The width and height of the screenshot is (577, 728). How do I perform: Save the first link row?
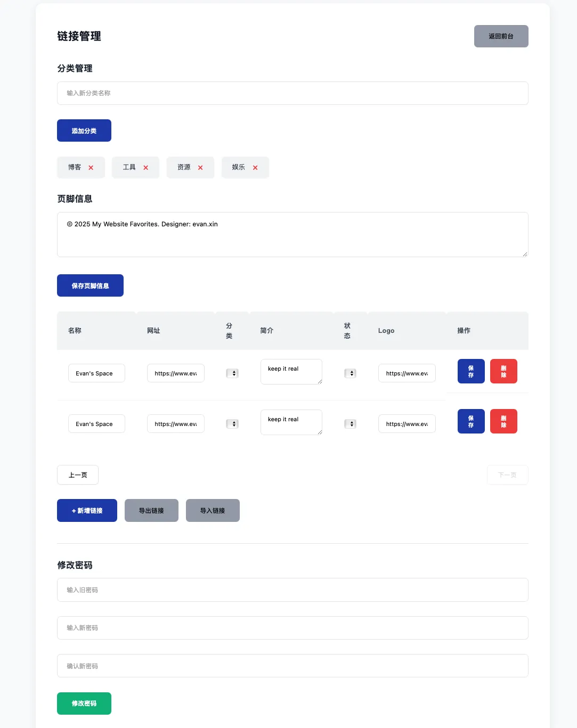pyautogui.click(x=471, y=371)
